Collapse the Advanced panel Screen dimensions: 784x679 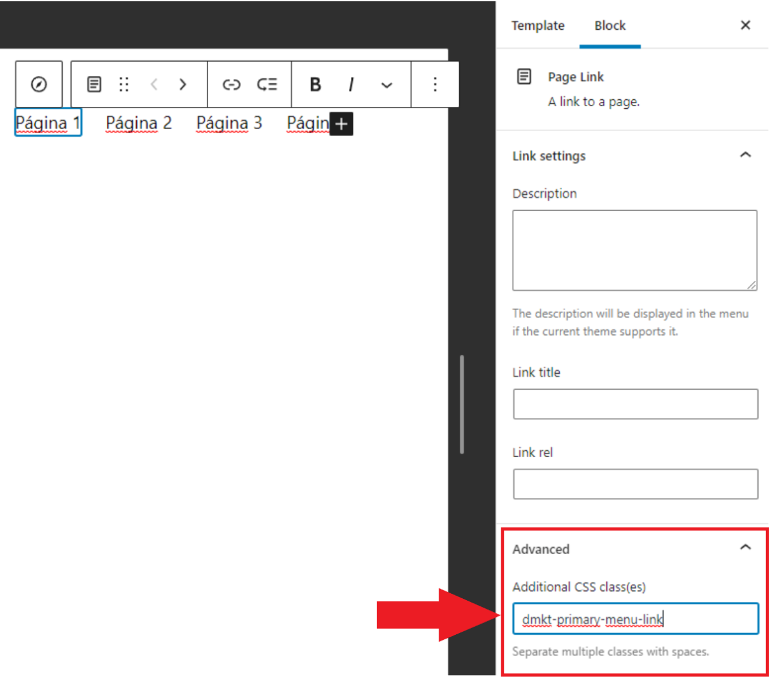(745, 547)
